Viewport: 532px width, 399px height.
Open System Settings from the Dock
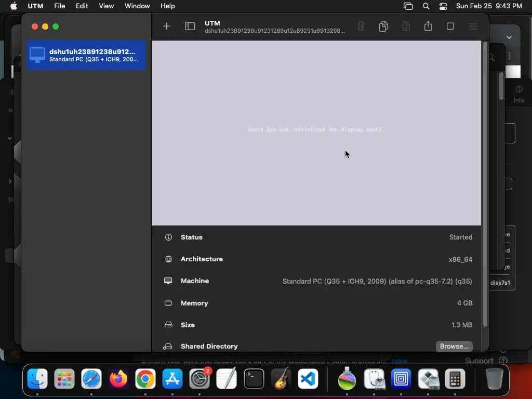pyautogui.click(x=199, y=379)
